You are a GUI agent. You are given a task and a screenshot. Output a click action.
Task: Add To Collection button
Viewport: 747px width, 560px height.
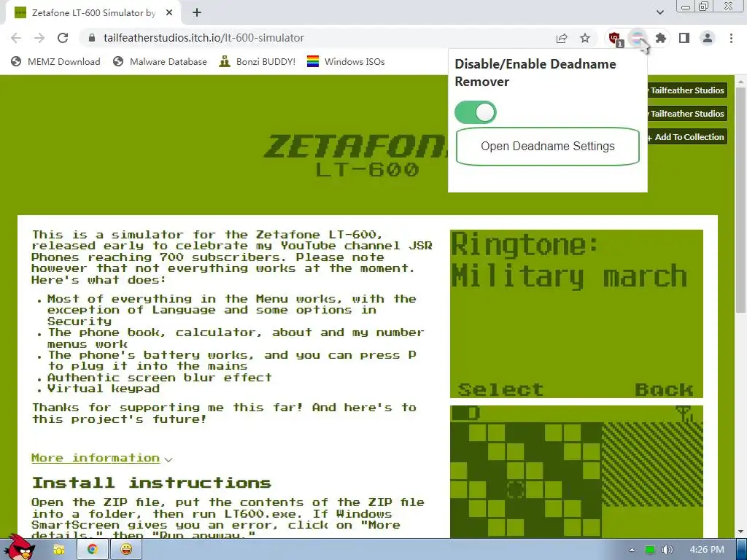[686, 136]
